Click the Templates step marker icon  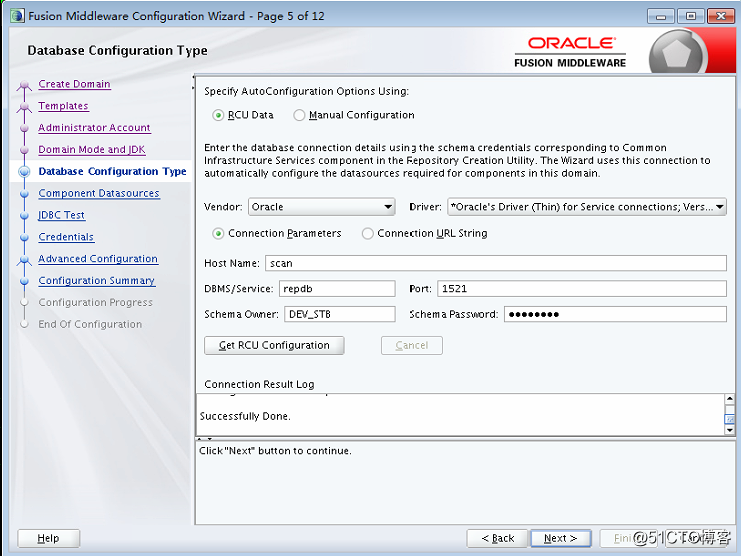[x=24, y=107]
